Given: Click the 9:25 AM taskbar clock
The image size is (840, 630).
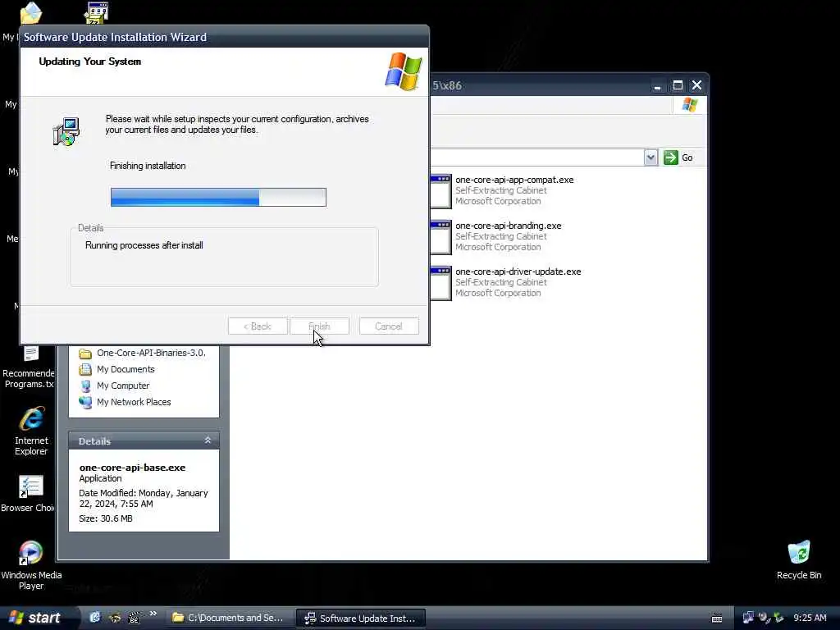Looking at the screenshot, I should click(x=810, y=619).
